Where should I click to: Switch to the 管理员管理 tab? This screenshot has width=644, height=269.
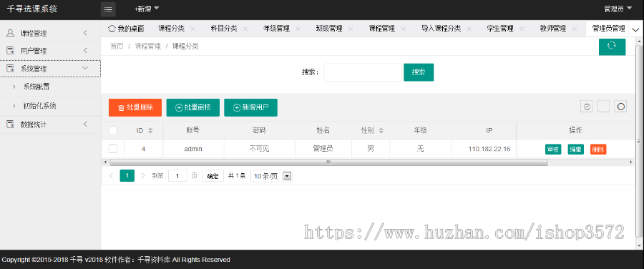(x=608, y=29)
